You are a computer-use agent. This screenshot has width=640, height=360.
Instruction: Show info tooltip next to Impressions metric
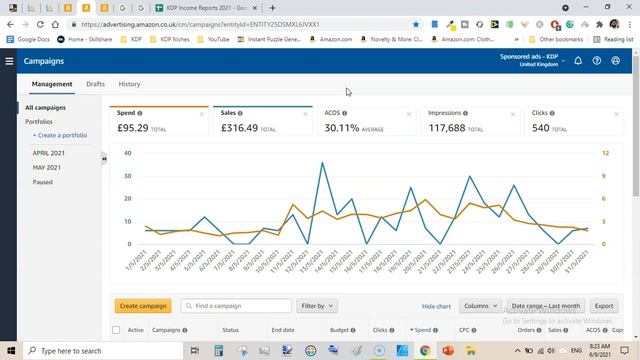pos(465,113)
